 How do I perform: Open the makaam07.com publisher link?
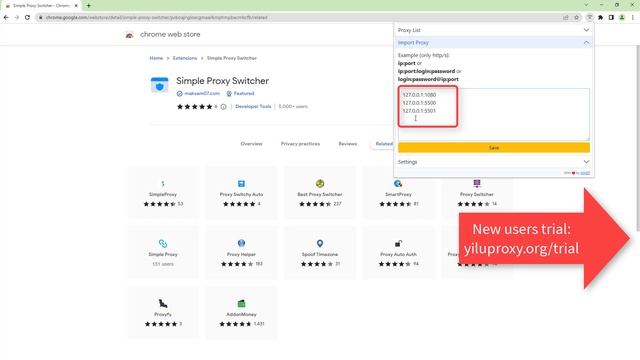202,93
